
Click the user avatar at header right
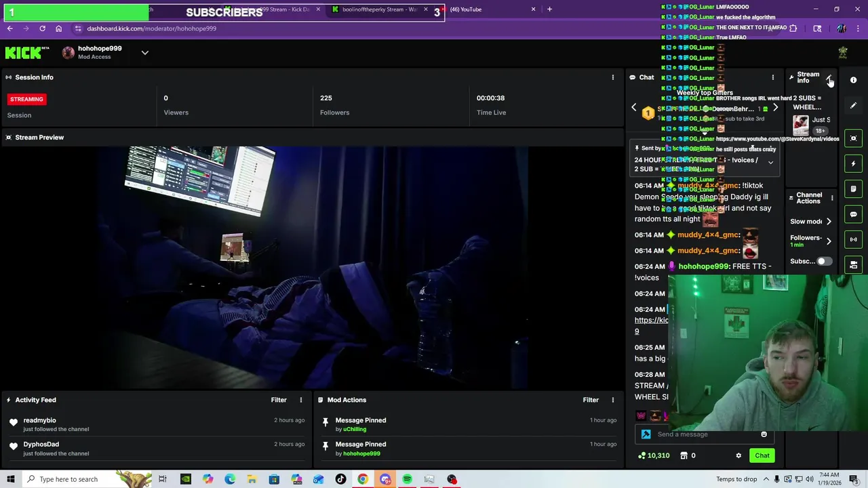(x=842, y=53)
